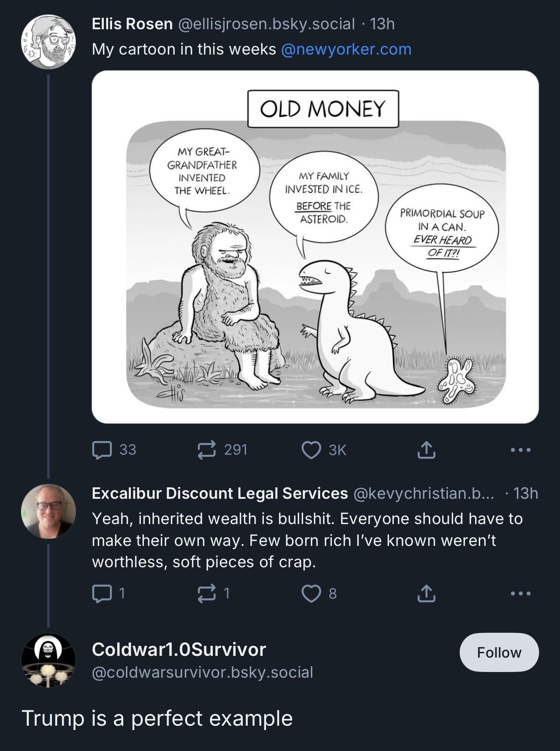560x751 pixels.
Task: Repost Ellis Rosen's cartoon post
Action: click(x=207, y=450)
